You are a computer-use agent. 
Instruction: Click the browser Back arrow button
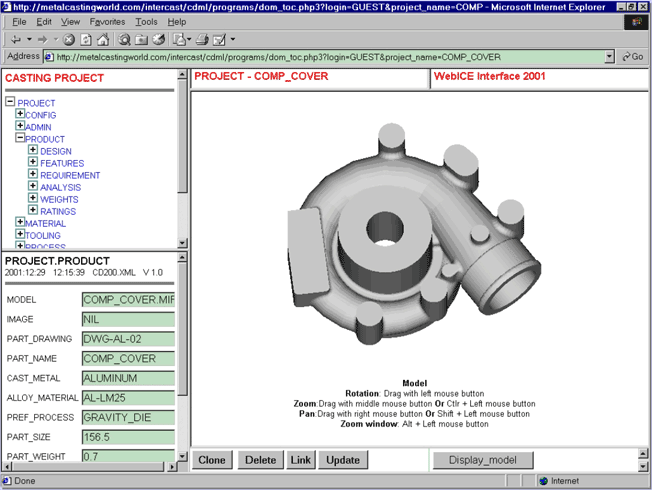17,40
